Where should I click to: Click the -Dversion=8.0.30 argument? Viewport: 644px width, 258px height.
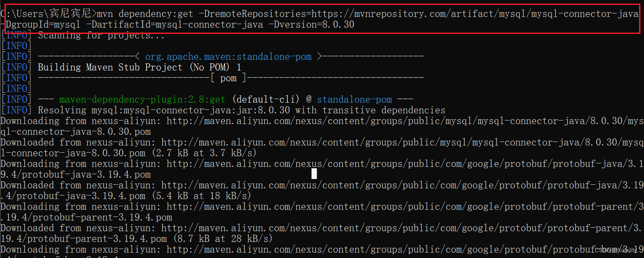[311, 25]
